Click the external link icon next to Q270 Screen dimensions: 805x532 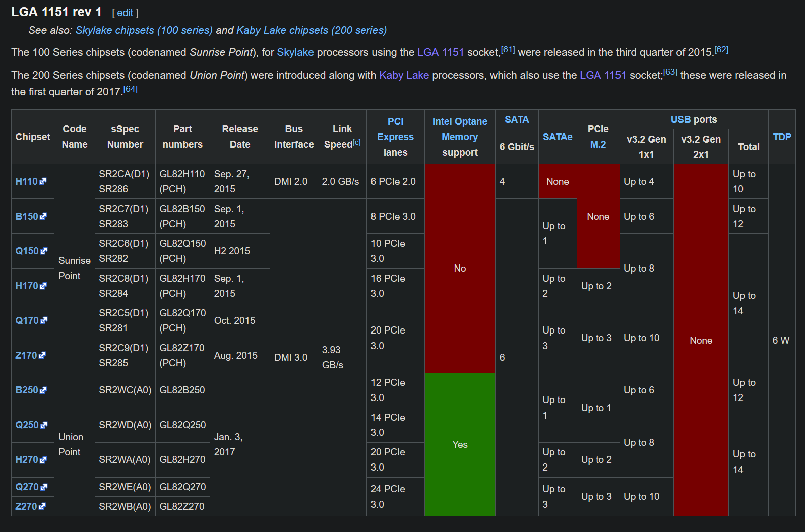pyautogui.click(x=44, y=487)
